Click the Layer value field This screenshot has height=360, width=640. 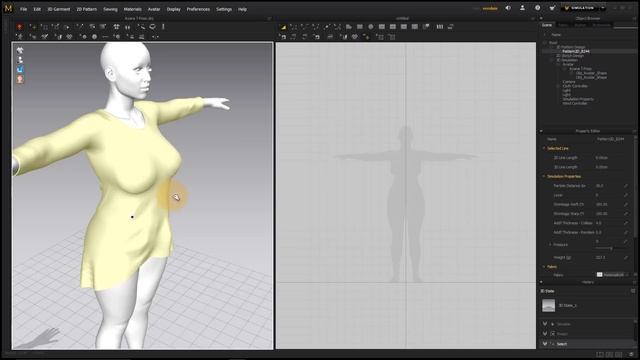[608, 195]
